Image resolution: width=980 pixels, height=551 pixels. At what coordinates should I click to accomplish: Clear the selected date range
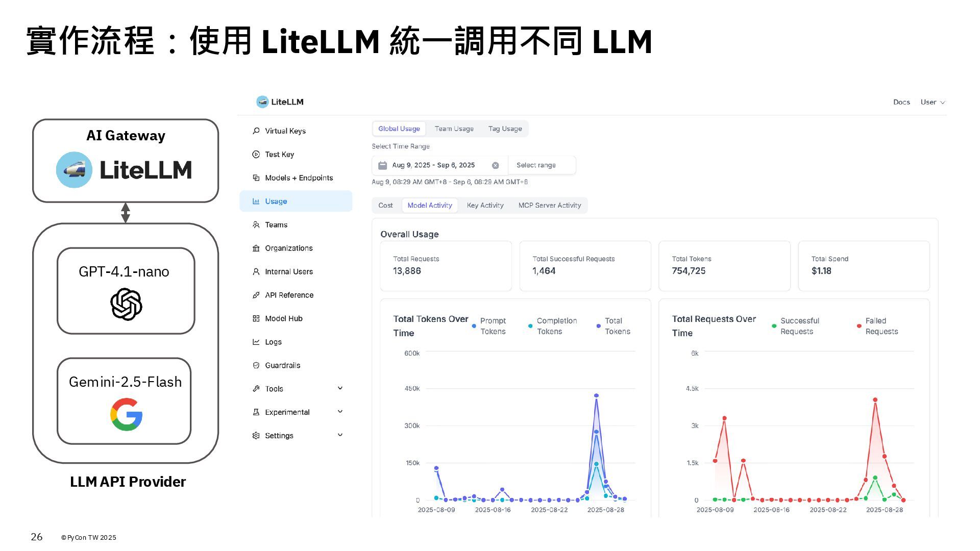495,165
